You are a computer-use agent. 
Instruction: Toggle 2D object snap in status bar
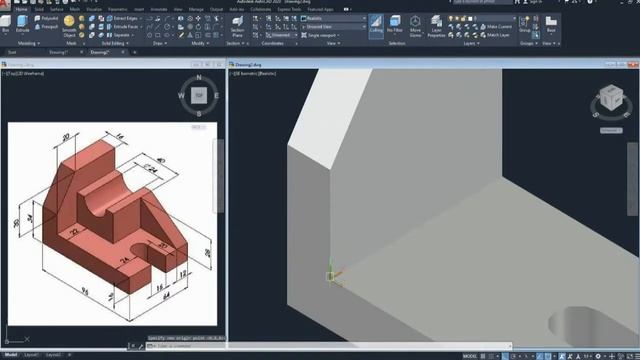coord(548,356)
